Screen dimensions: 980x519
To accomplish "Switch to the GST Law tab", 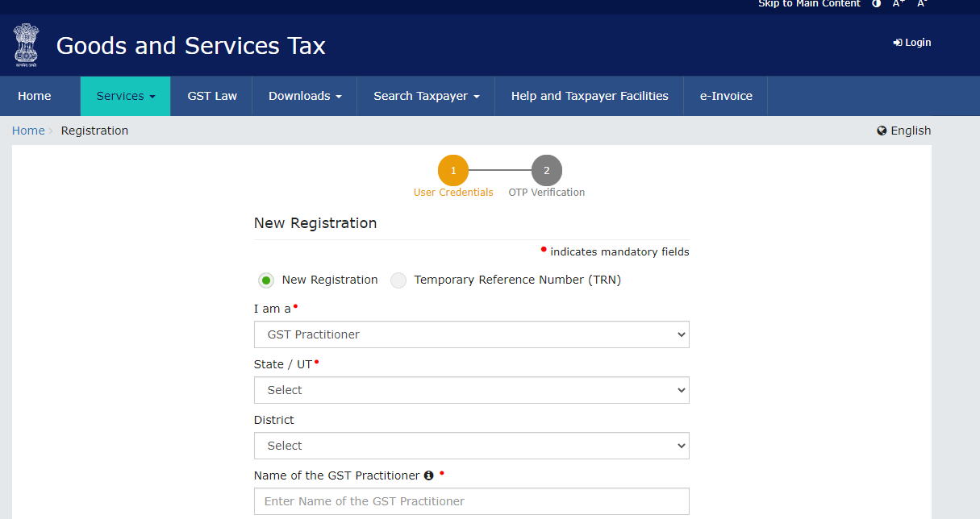I will pos(212,95).
